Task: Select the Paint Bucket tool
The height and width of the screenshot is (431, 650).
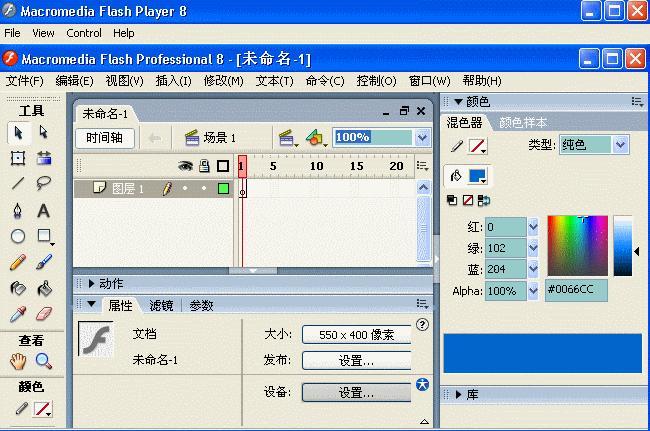Action: pos(44,288)
